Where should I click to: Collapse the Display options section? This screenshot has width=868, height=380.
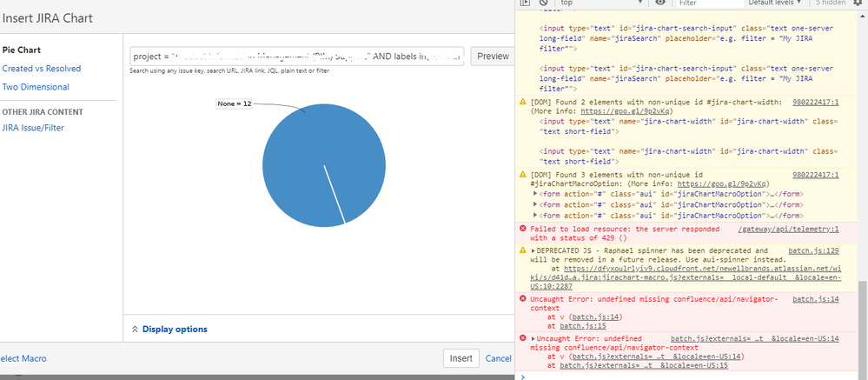(169, 329)
